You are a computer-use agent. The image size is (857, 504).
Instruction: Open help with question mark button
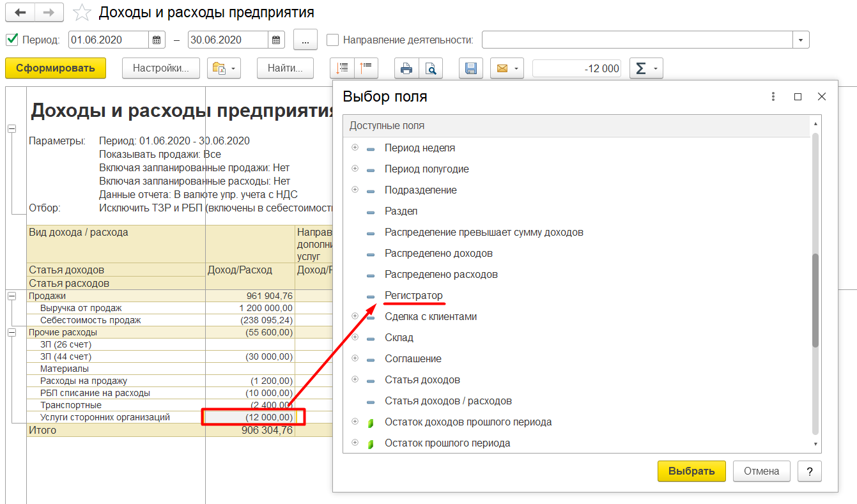pos(810,471)
